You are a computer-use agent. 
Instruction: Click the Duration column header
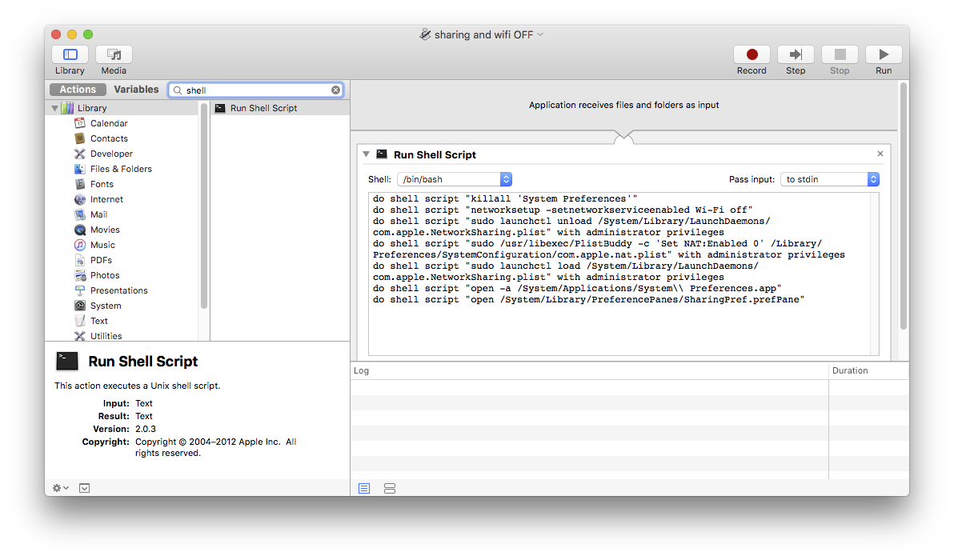point(869,371)
